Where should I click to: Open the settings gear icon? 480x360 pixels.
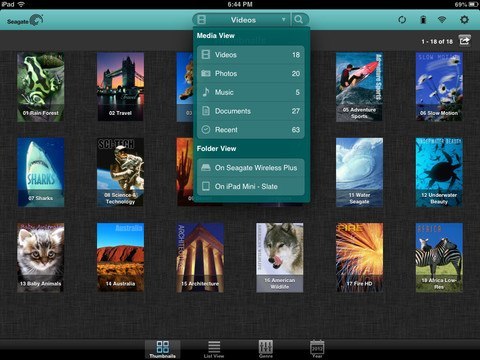click(464, 20)
